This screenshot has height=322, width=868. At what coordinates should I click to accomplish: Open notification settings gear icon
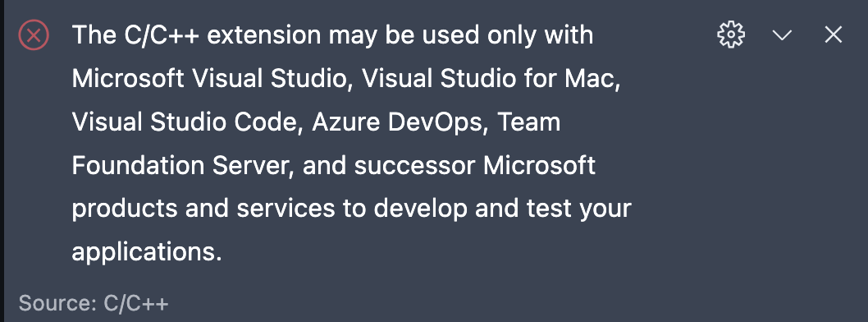pos(731,35)
